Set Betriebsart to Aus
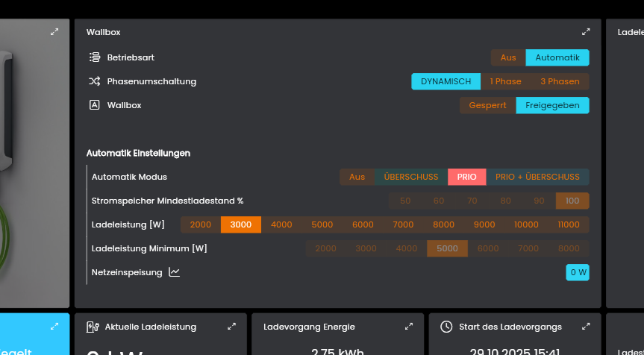Image resolution: width=644 pixels, height=355 pixels. [x=508, y=57]
